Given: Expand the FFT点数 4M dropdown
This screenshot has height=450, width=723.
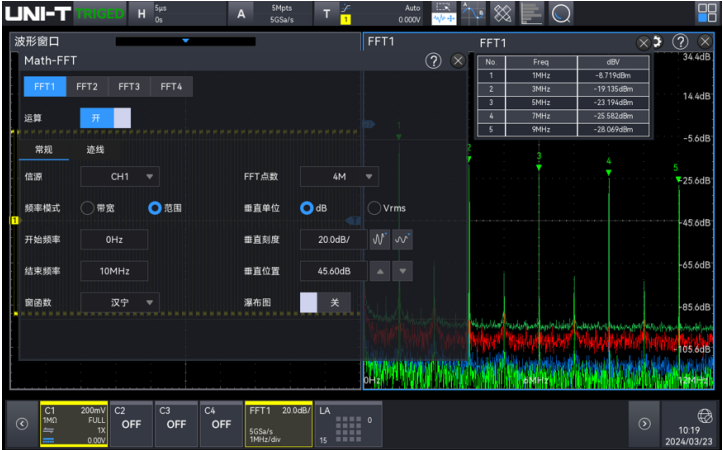Looking at the screenshot, I should [x=339, y=177].
